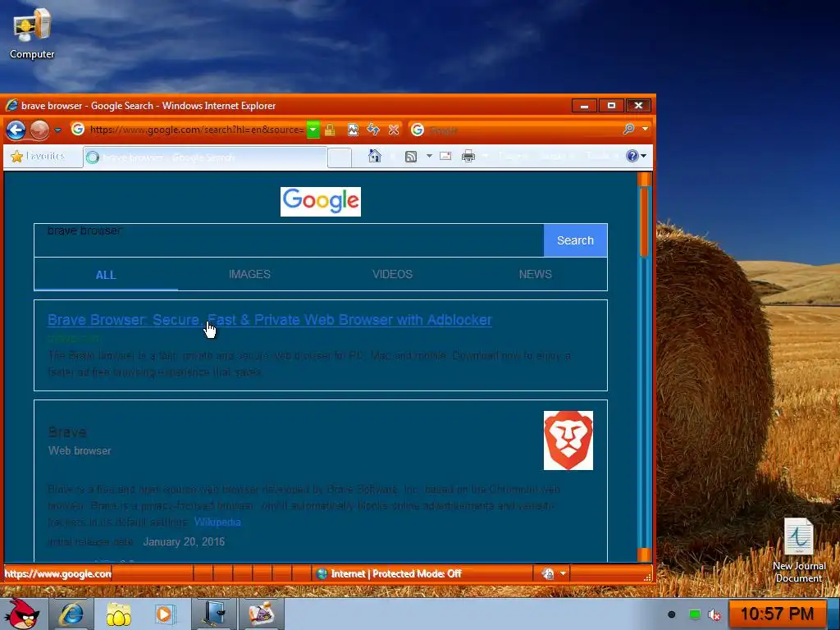Select the 'brave browser - Google Search' tab
This screenshot has width=840, height=630.
(205, 157)
